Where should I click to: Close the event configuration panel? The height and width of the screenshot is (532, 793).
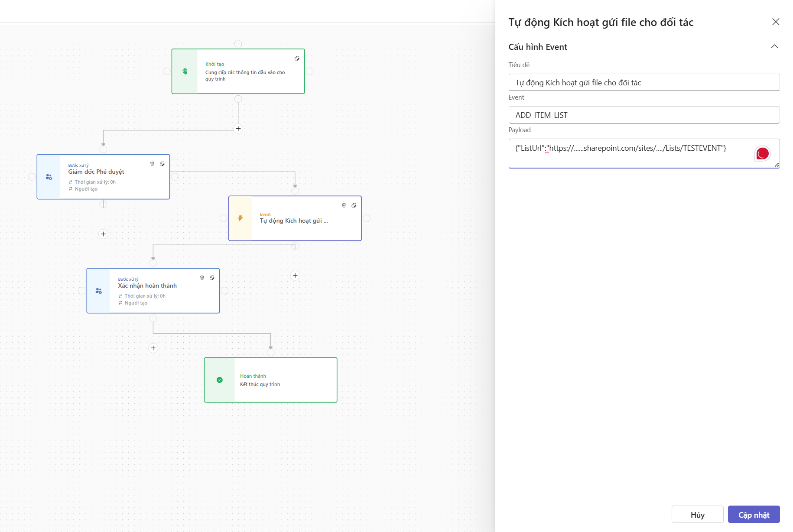[x=776, y=22]
